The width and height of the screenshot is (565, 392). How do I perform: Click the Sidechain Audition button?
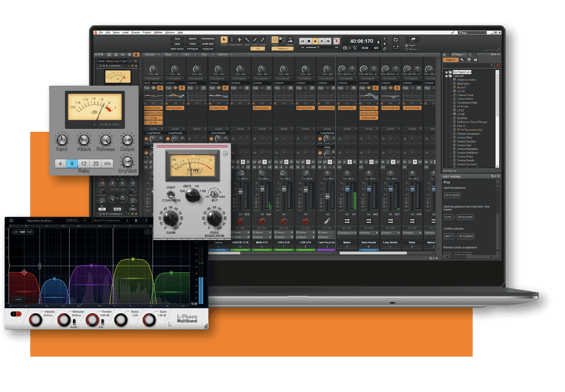point(40,220)
